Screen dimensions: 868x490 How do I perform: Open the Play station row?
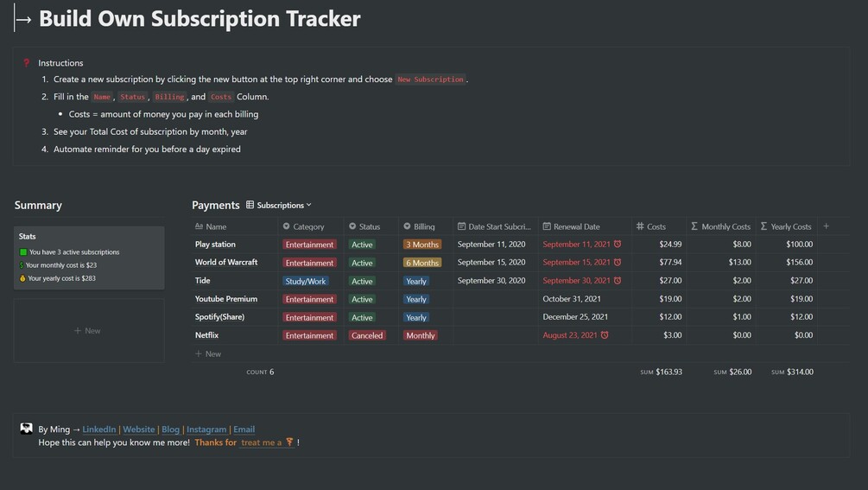[x=215, y=245]
